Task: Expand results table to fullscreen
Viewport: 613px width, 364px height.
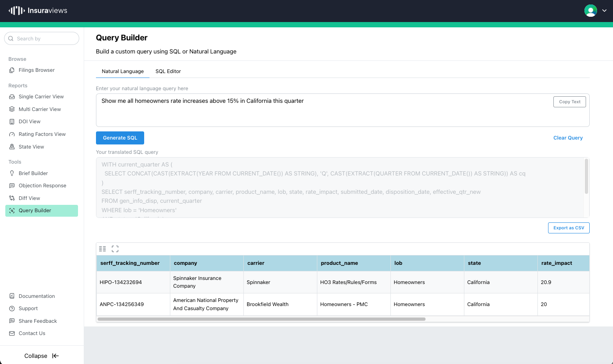Action: click(x=115, y=249)
